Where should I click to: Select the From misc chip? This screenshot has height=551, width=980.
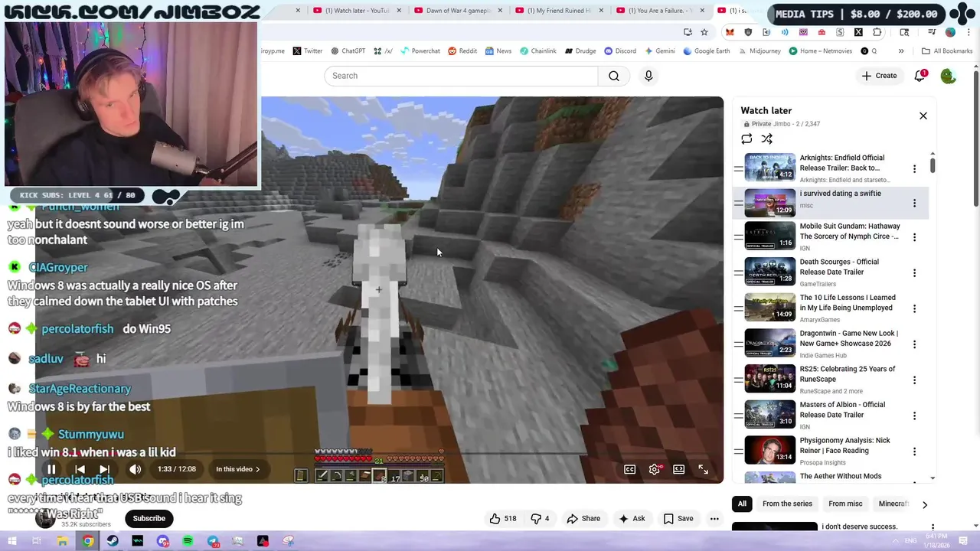[845, 504]
